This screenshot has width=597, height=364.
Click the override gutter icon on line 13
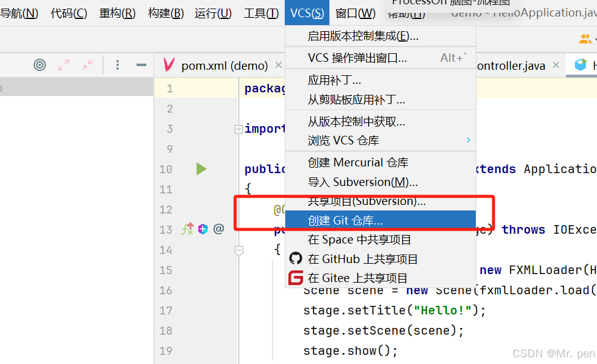203,229
